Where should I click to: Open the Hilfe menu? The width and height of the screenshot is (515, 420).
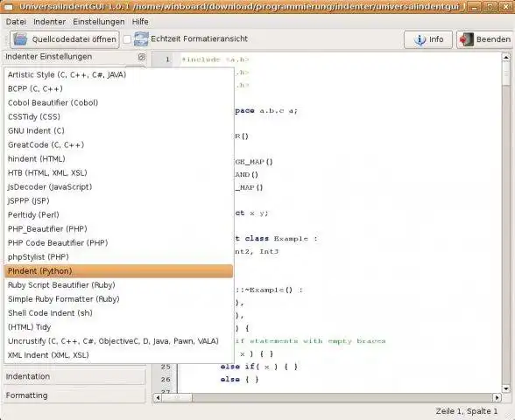140,22
